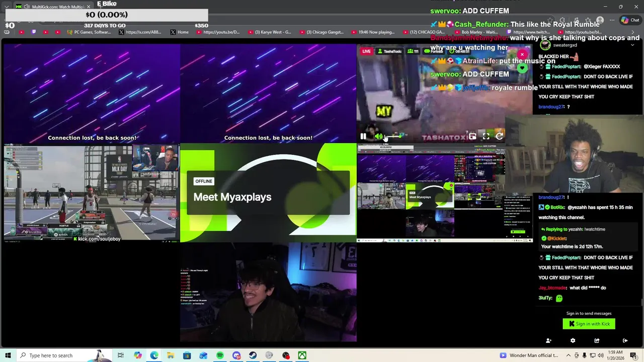
Task: Click the green heart follow icon
Action: [x=523, y=68]
